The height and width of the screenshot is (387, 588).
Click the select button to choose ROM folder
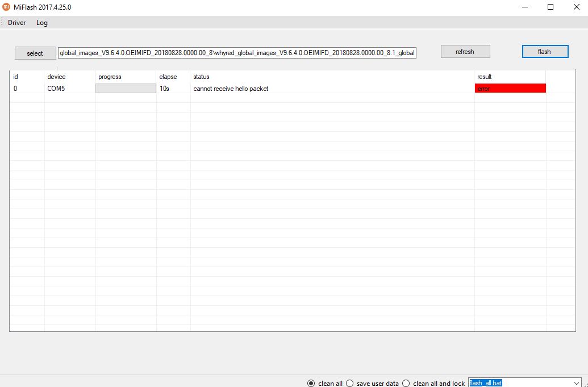coord(35,53)
